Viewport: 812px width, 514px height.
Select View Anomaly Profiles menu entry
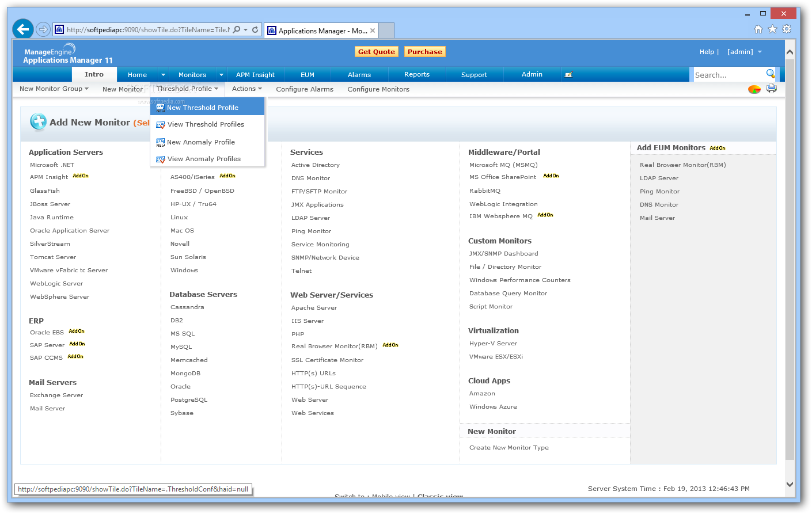[x=207, y=159]
